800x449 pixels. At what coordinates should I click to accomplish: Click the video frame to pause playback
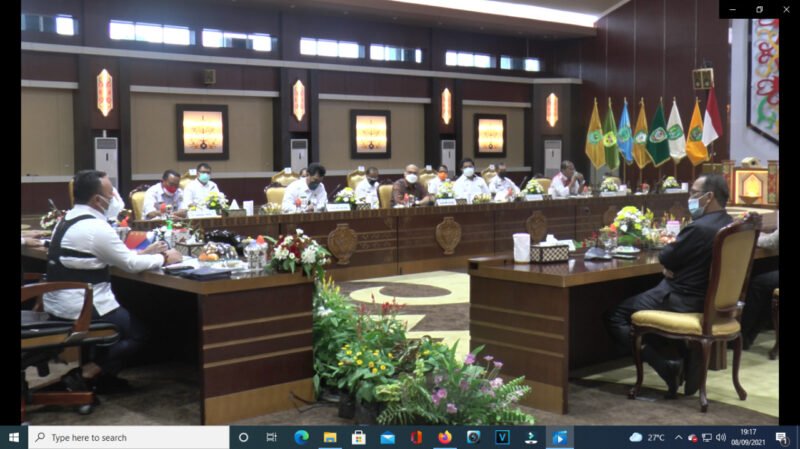(400, 220)
